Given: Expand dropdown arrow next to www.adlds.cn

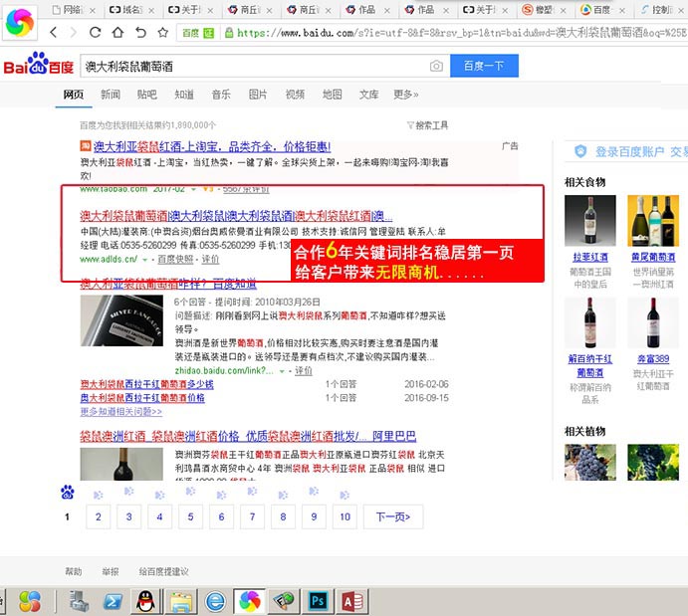Looking at the screenshot, I should pyautogui.click(x=144, y=260).
